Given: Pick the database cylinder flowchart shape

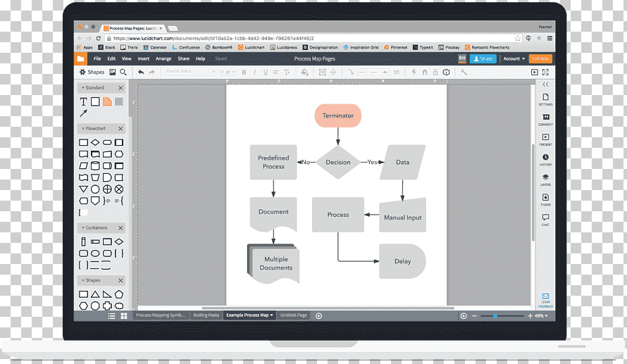Looking at the screenshot, I should (95, 166).
